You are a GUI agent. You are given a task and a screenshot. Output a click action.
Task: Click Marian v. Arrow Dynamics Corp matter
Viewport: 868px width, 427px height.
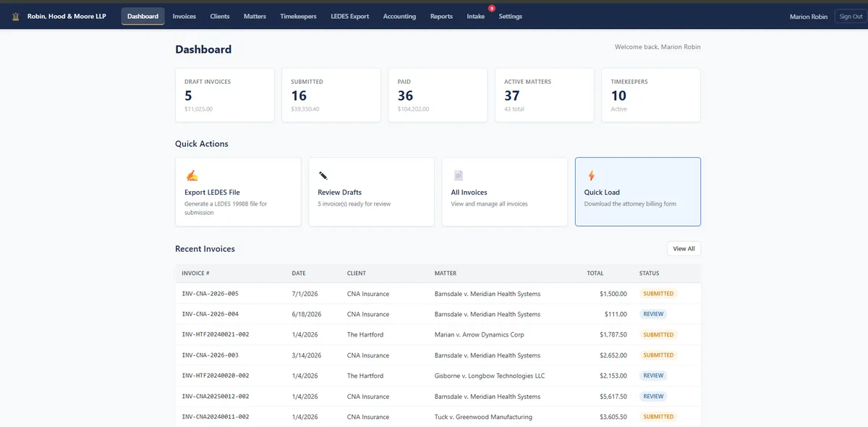[480, 335]
